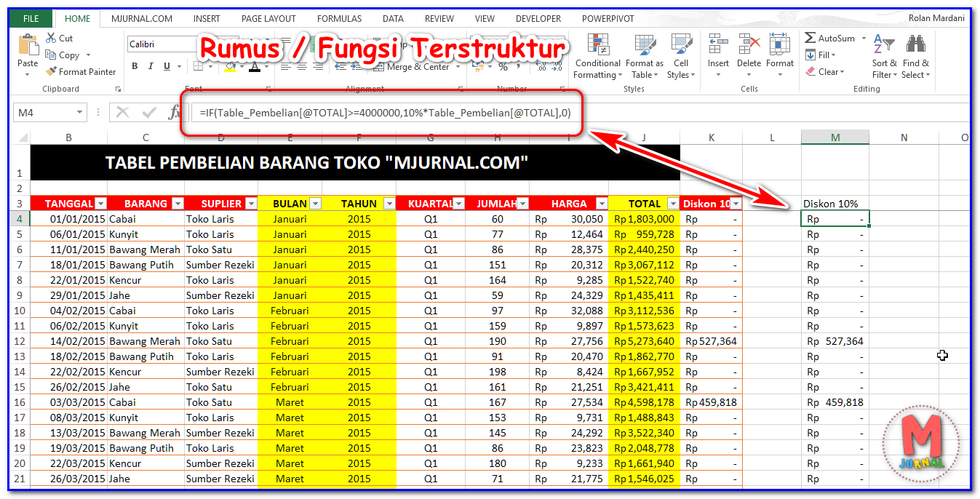Screen dimensions: 980x499
Task: Open the BARANG column filter dropdown
Action: tap(178, 204)
